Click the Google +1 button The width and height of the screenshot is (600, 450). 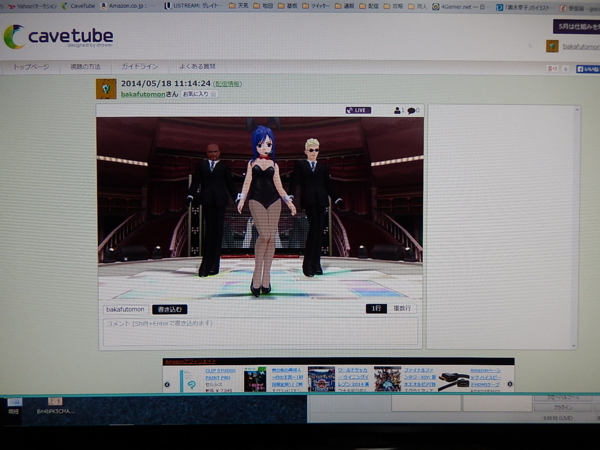click(553, 69)
